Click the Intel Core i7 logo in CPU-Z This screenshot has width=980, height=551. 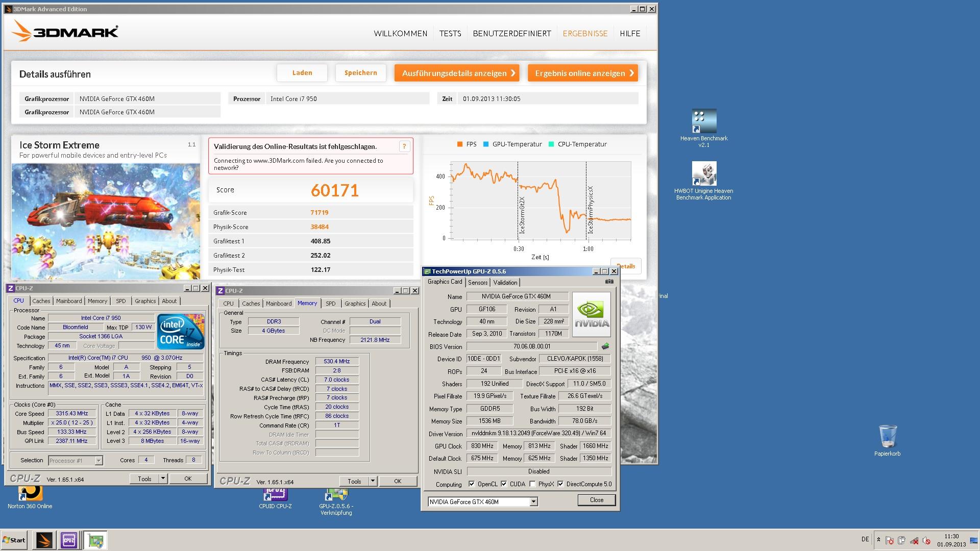[x=181, y=332]
